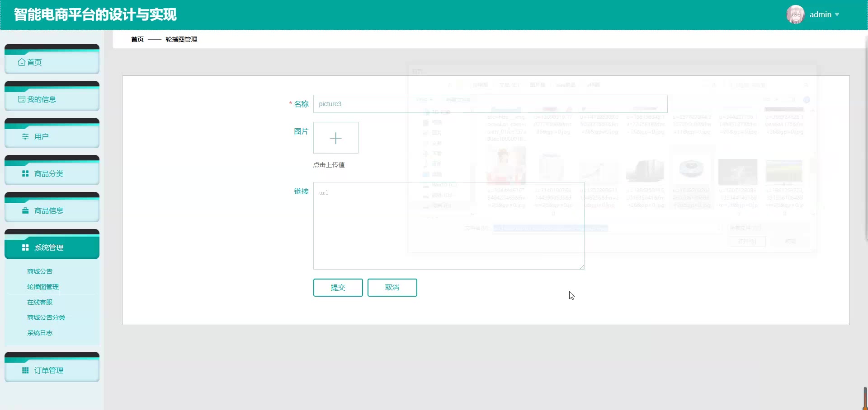Click the admin username label
The image size is (868, 410).
point(821,14)
